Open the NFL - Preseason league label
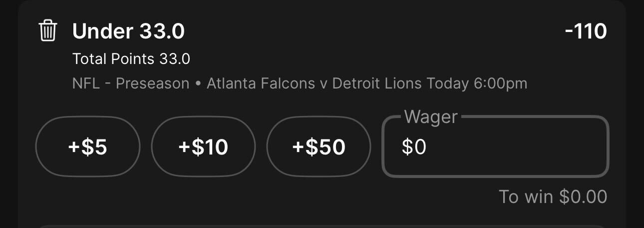 click(131, 83)
